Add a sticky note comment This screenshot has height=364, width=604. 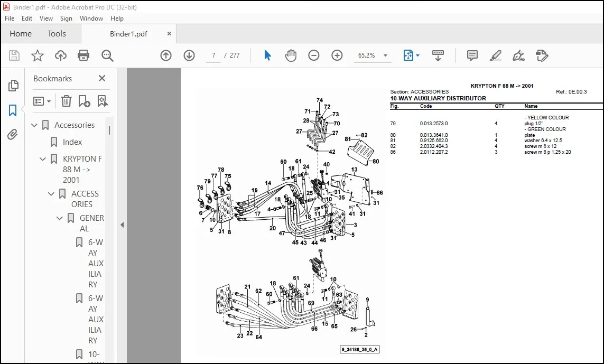(x=472, y=55)
